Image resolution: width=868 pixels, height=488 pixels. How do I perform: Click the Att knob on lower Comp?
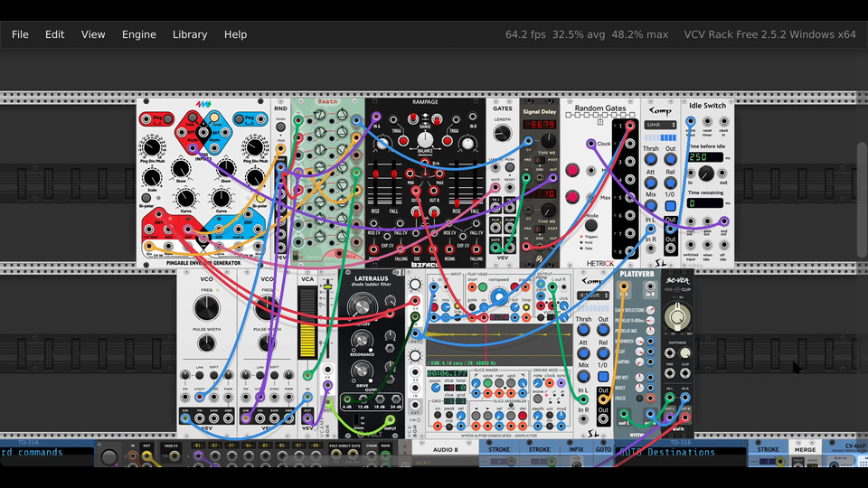pos(583,353)
